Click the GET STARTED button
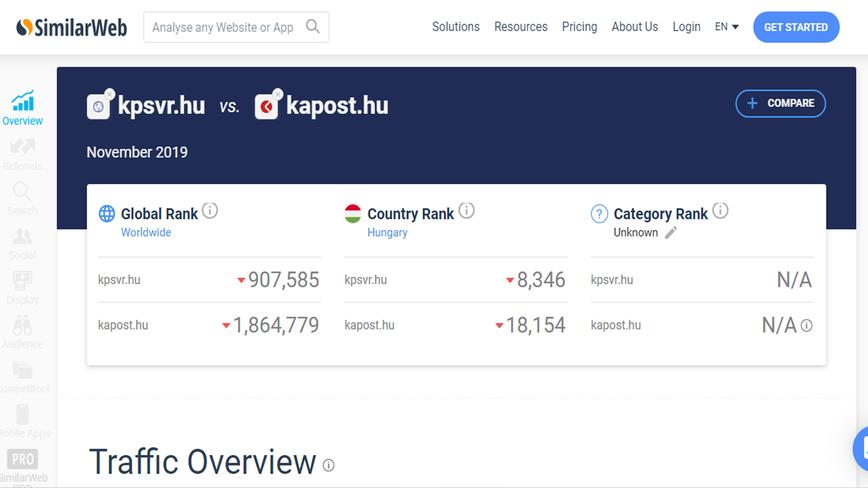 pyautogui.click(x=796, y=27)
